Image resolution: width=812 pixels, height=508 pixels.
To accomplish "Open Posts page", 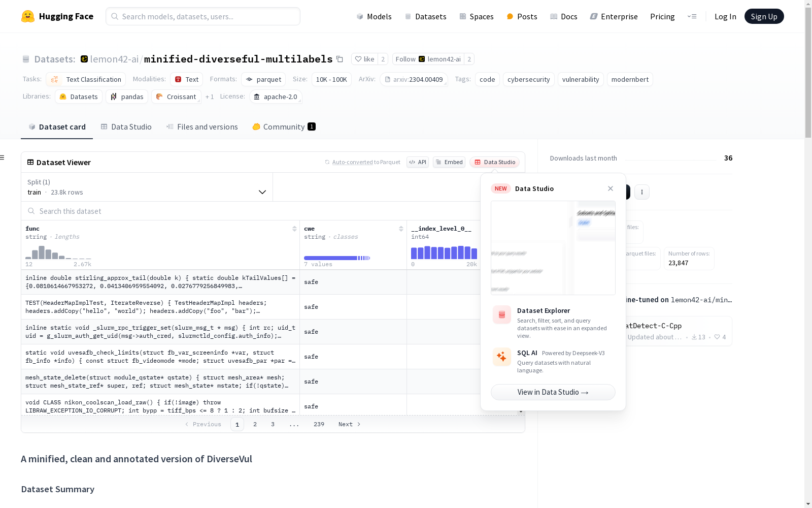I will point(522,16).
